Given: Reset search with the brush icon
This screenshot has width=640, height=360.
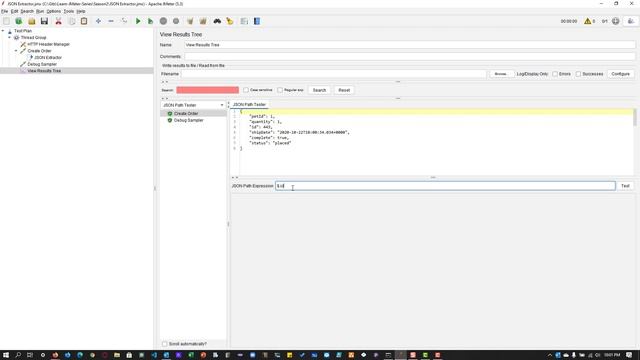Looking at the screenshot, I should (230, 21).
